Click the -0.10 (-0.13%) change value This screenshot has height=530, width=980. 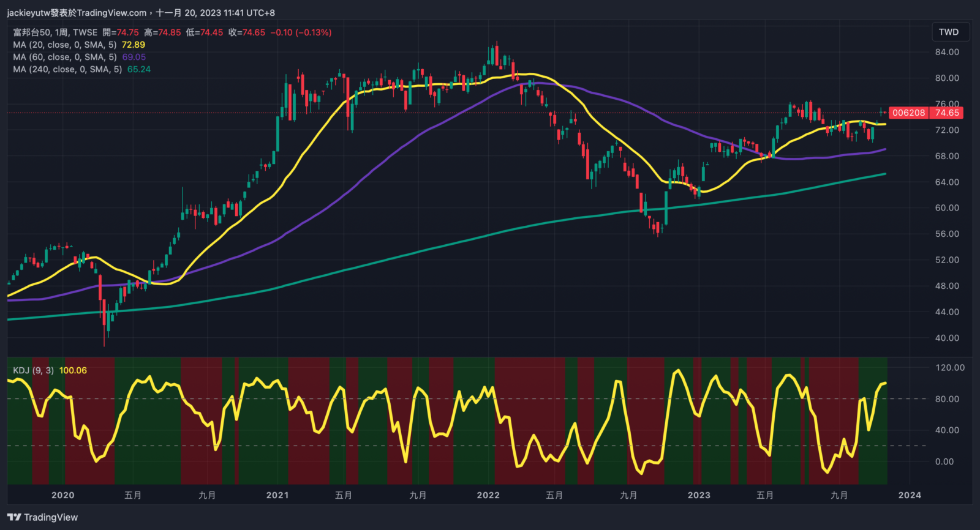301,32
